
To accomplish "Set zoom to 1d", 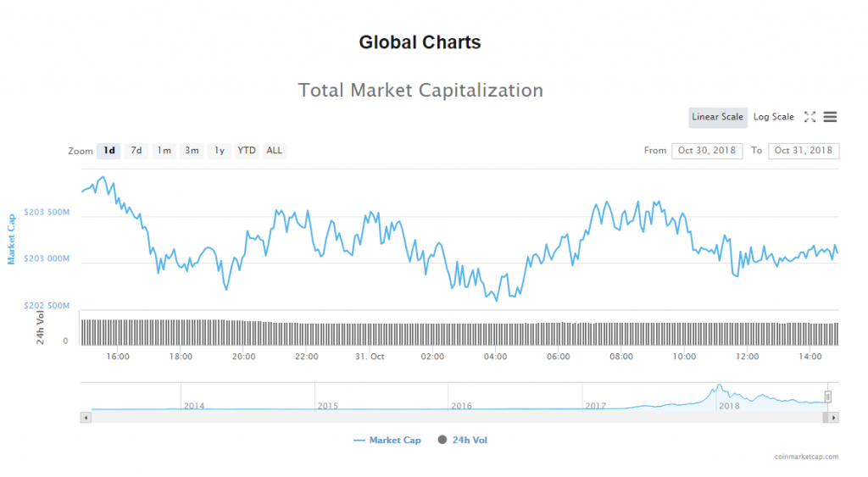I will [109, 151].
